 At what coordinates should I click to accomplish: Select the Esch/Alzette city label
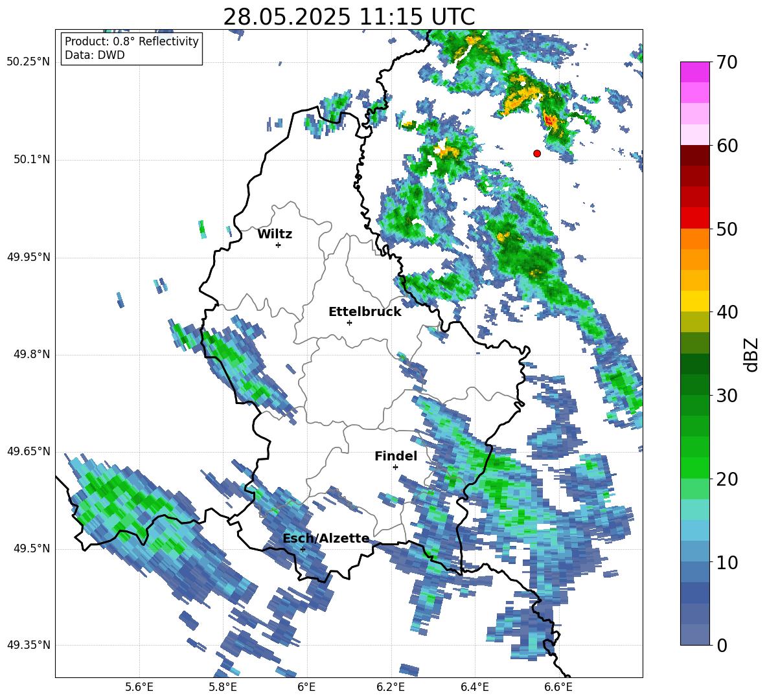tap(326, 538)
